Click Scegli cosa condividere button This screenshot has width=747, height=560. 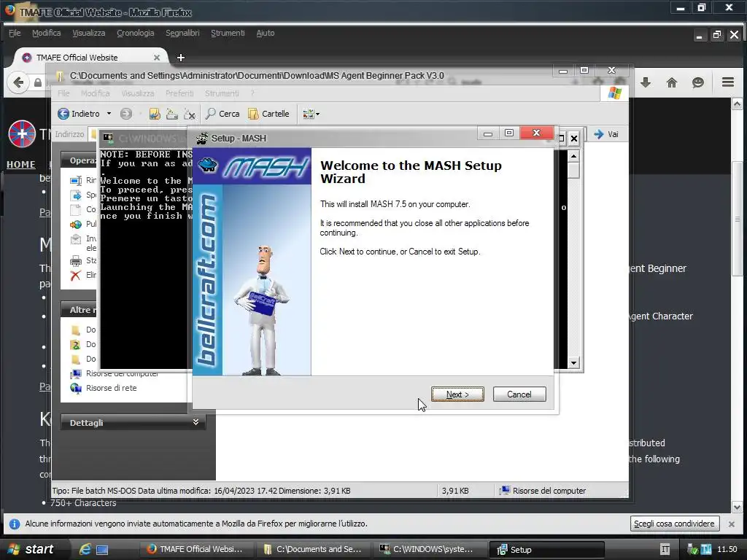[x=674, y=524]
